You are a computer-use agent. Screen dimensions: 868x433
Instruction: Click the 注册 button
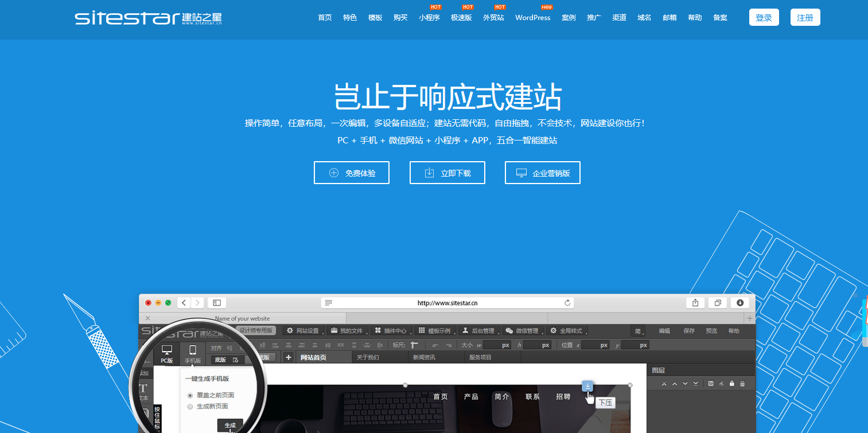[x=805, y=18]
